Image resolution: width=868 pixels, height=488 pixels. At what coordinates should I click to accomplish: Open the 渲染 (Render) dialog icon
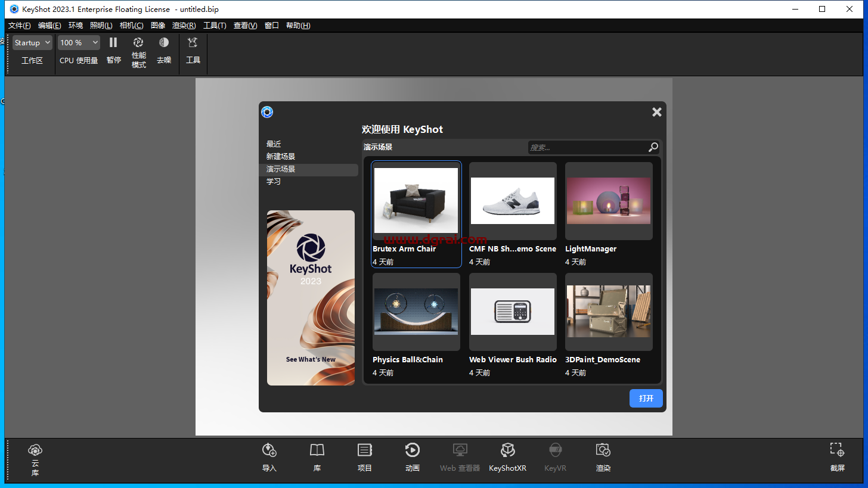(x=603, y=458)
